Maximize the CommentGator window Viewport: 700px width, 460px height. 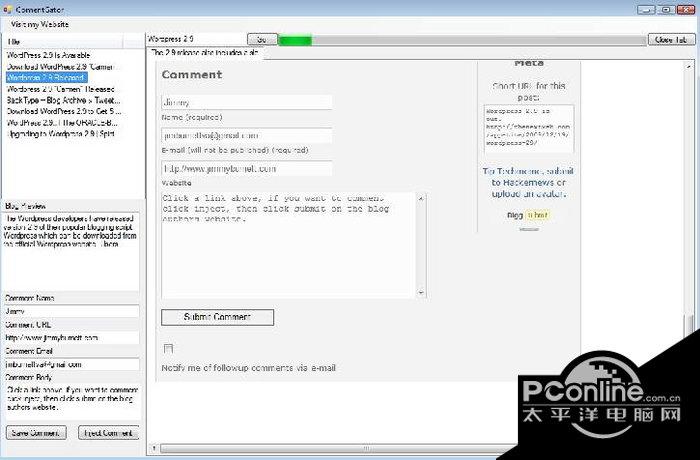pos(666,9)
